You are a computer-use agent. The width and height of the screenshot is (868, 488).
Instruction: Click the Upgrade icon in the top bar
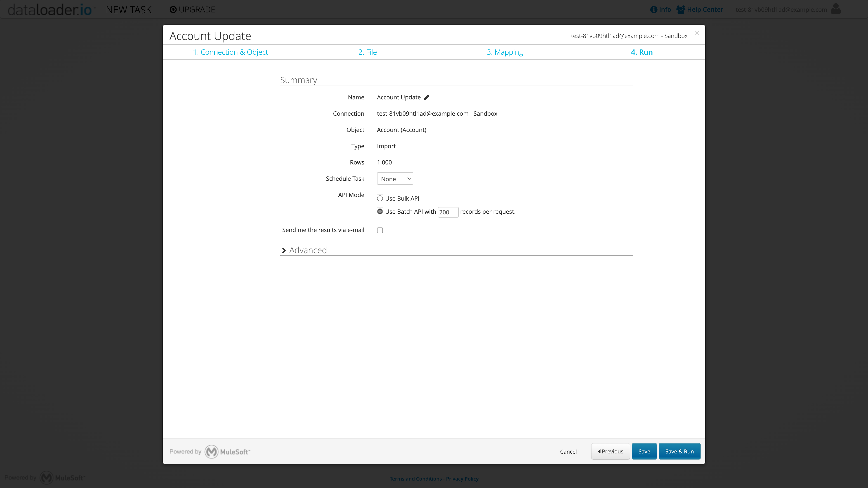pyautogui.click(x=174, y=9)
